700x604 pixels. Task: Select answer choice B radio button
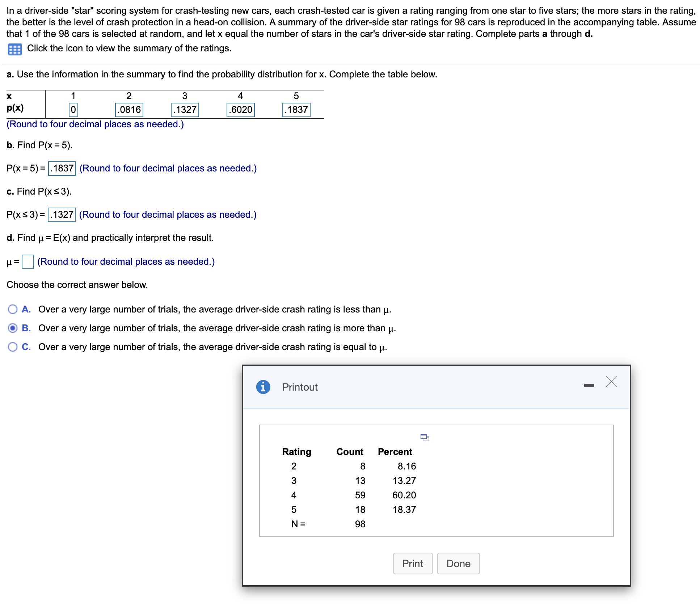click(13, 328)
